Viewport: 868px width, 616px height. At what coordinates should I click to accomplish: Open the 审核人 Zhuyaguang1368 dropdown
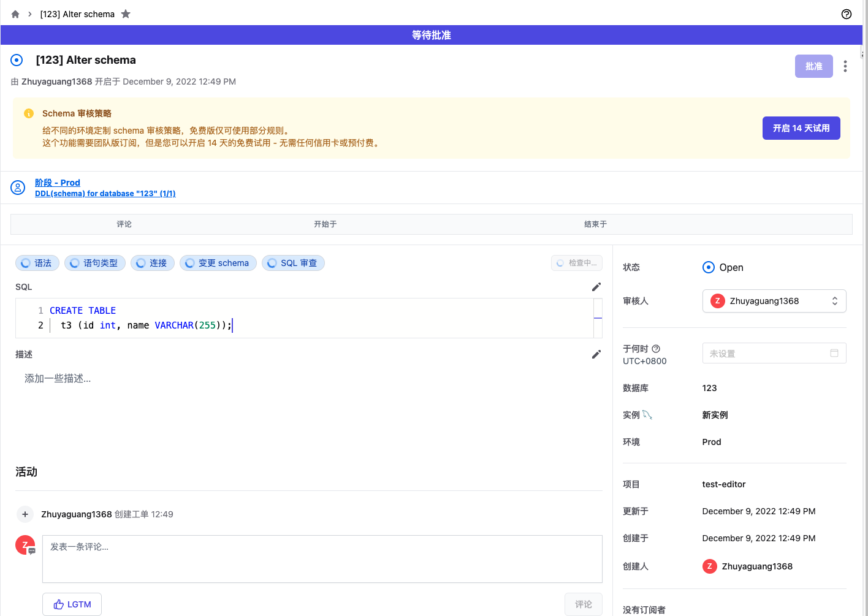[774, 301]
